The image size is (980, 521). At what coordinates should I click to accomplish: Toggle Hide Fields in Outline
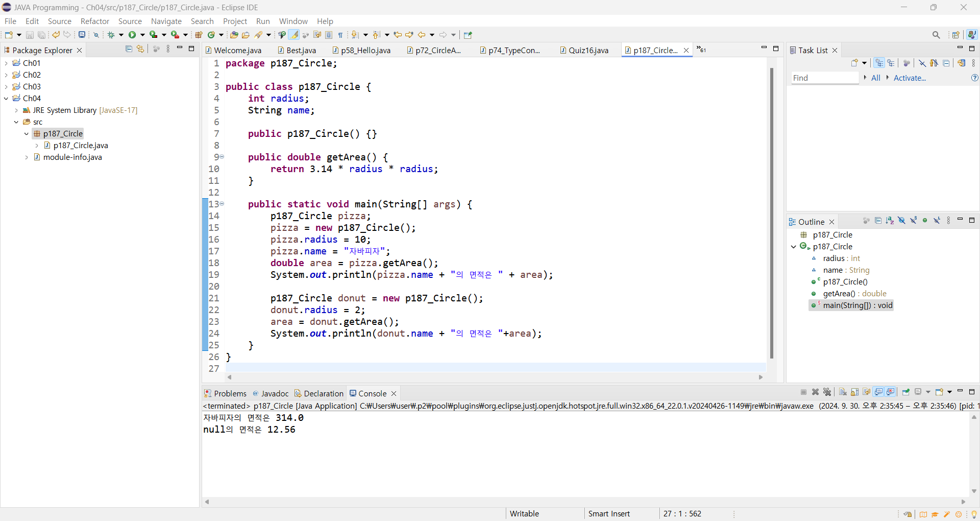901,221
